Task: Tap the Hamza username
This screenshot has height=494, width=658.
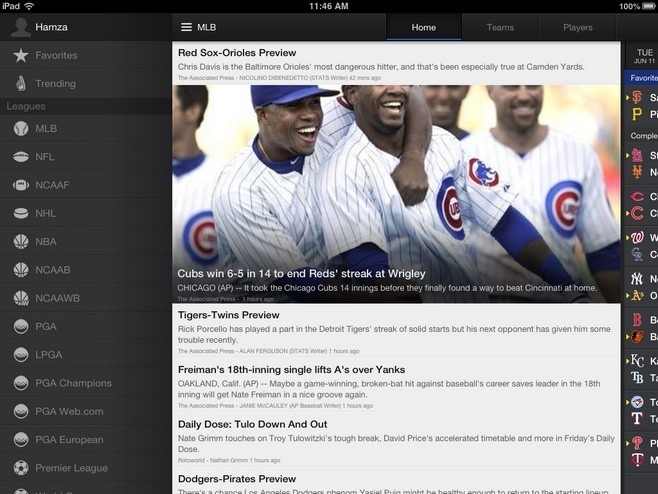Action: coord(51,27)
